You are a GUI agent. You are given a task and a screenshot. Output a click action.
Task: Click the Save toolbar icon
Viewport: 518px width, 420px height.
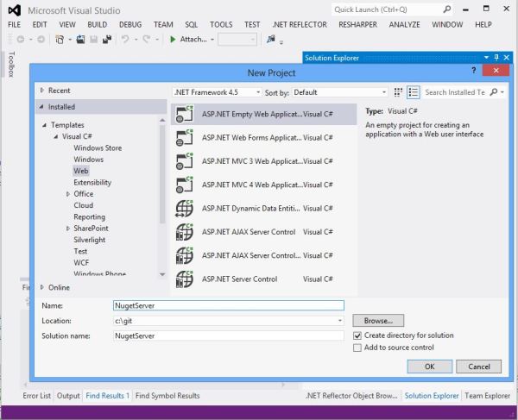pos(94,40)
